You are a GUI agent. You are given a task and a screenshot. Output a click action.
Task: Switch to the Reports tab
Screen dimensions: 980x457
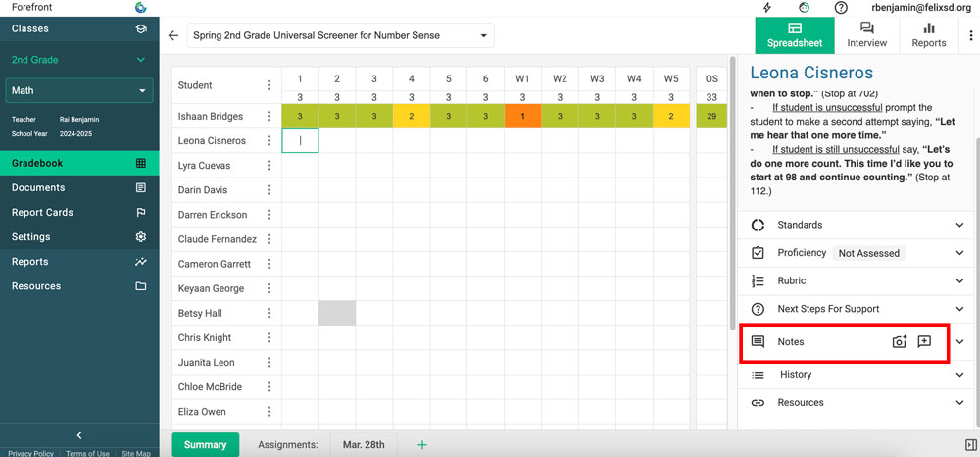point(928,34)
